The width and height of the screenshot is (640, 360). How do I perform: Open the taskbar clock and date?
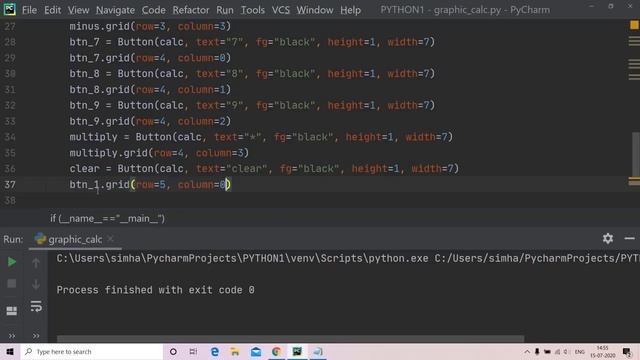[x=602, y=351]
